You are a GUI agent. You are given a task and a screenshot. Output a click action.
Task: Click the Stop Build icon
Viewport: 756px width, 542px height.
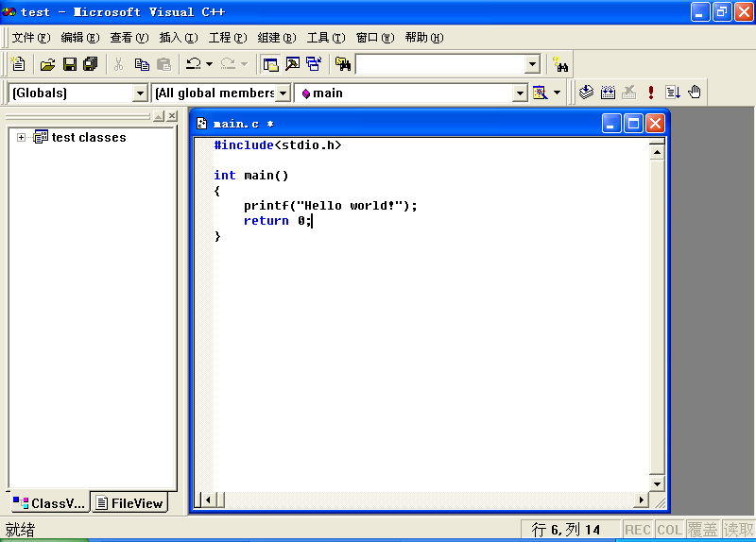[x=629, y=92]
